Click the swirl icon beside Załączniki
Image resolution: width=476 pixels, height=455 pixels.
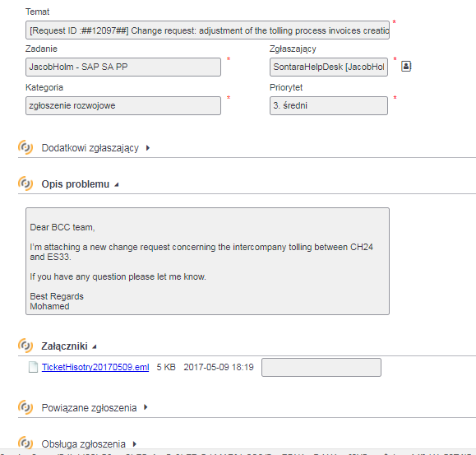pyautogui.click(x=25, y=346)
